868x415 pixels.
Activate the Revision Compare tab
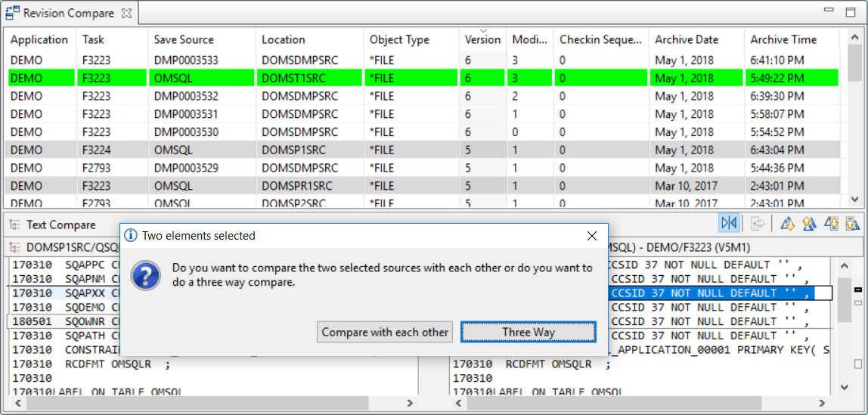[68, 14]
